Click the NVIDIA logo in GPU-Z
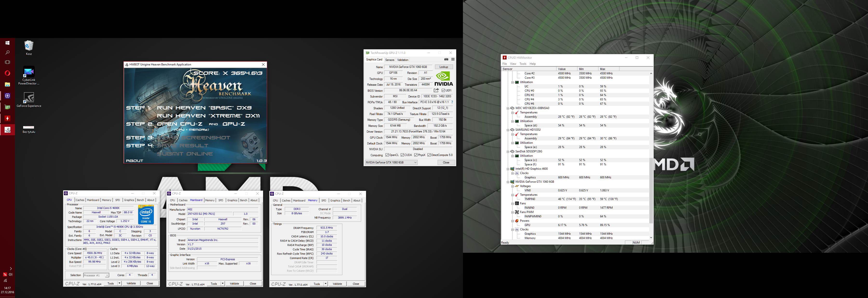 [443, 78]
